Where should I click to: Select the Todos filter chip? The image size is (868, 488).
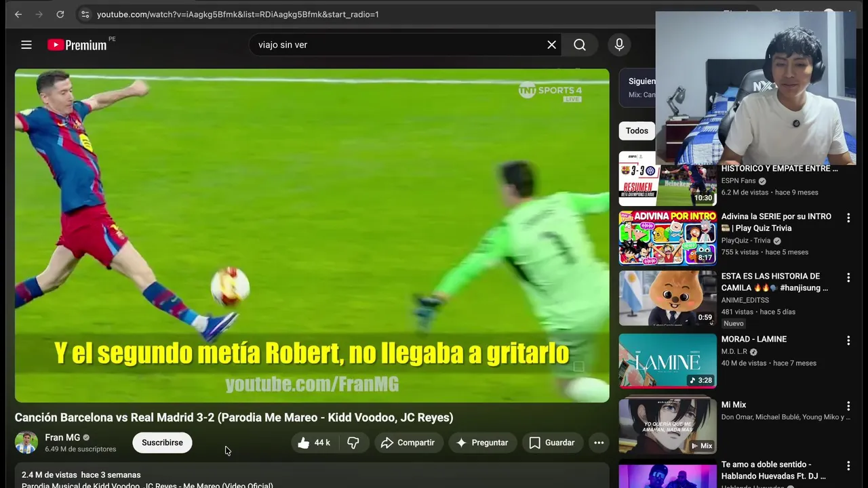click(x=637, y=131)
